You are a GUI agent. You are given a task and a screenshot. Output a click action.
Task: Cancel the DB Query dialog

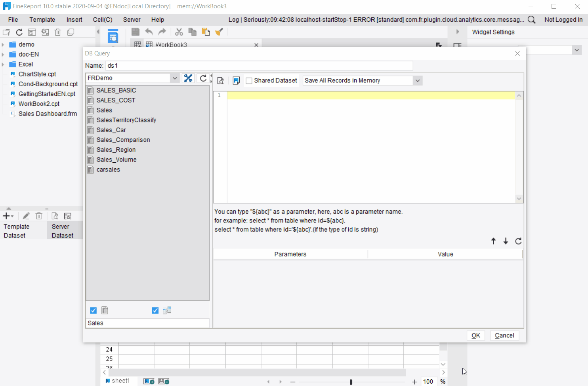pyautogui.click(x=504, y=336)
